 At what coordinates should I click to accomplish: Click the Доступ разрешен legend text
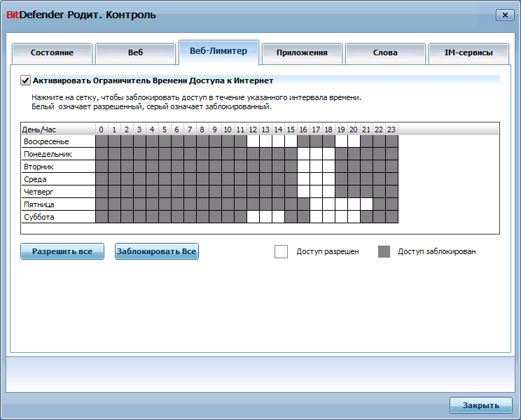328,252
